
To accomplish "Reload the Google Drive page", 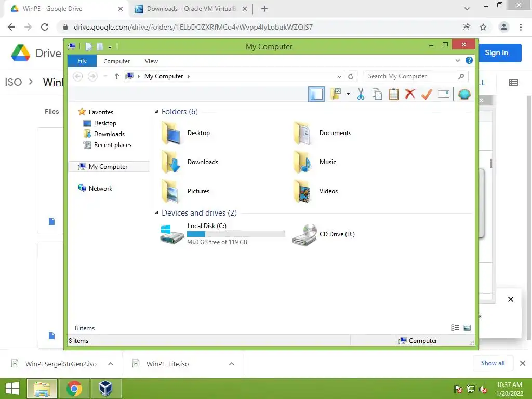I will pyautogui.click(x=45, y=27).
